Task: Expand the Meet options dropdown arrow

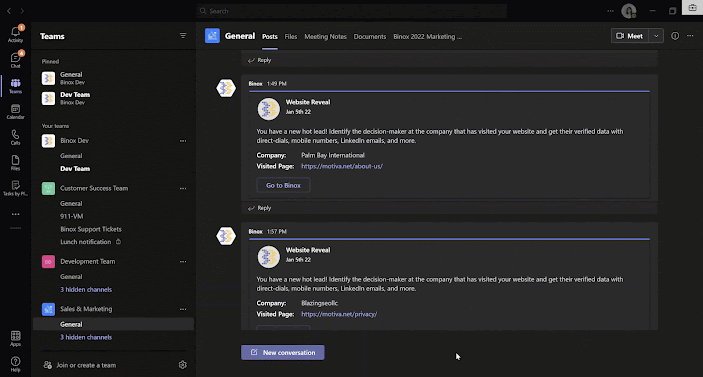Action: coord(656,36)
